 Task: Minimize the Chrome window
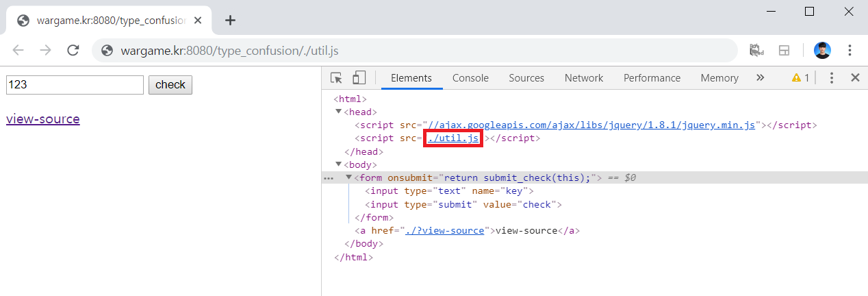click(770, 11)
